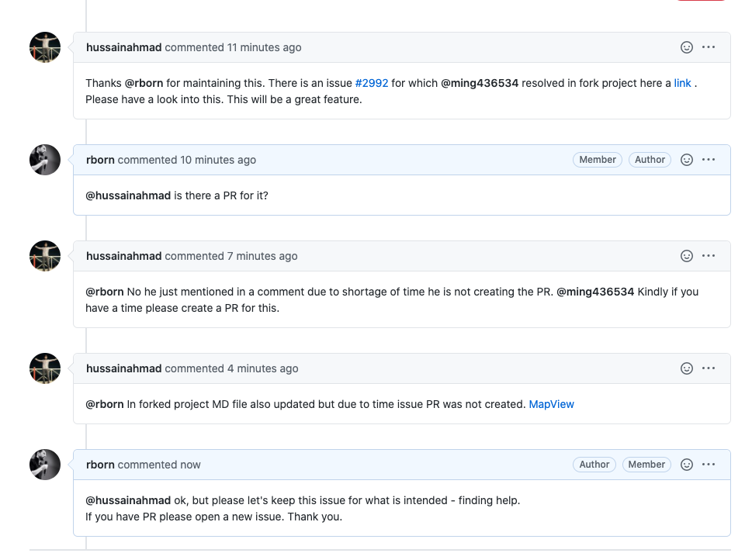This screenshot has height=560, width=752.
Task: Click rborn avatar beside latest comment
Action: pos(45,465)
